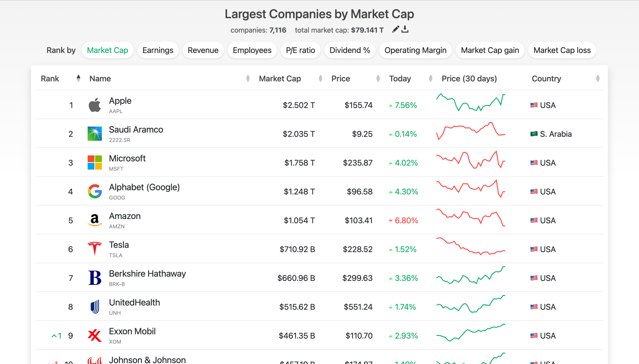Sort by Today column arrows
The width and height of the screenshot is (639, 364).
click(x=430, y=78)
